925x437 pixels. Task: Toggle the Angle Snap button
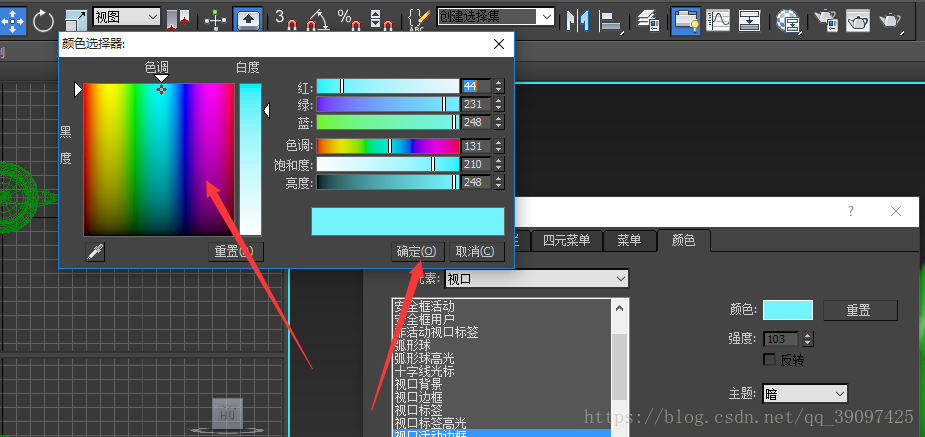coord(318,19)
